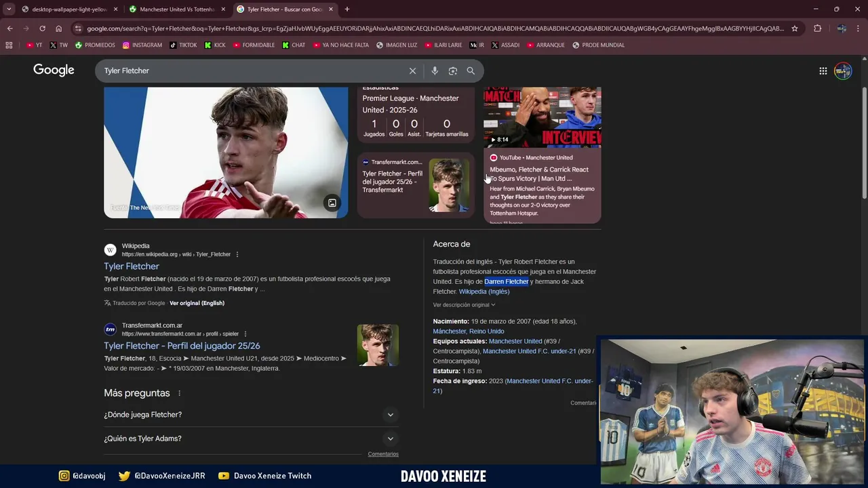Open the Mánchester, Reino Unido link

[x=469, y=331]
